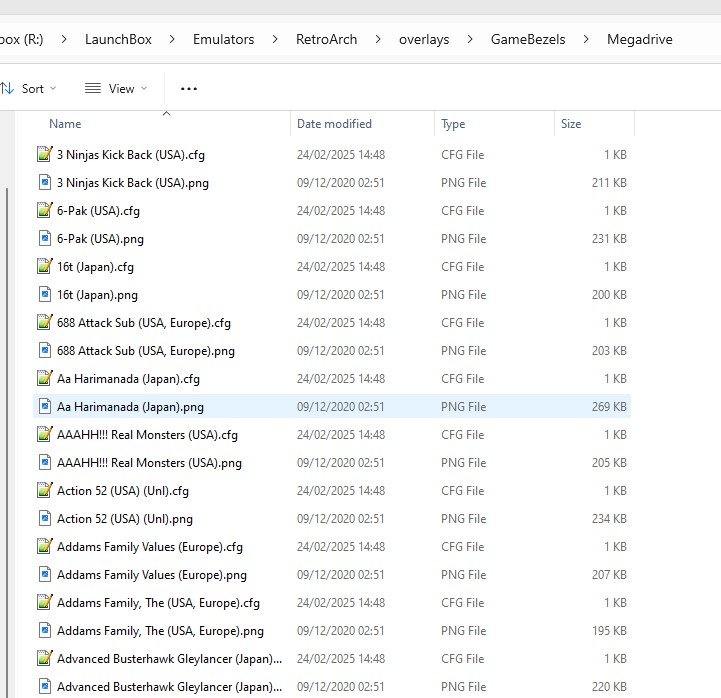This screenshot has width=721, height=698.
Task: Open the View dropdown menu
Action: click(x=116, y=88)
